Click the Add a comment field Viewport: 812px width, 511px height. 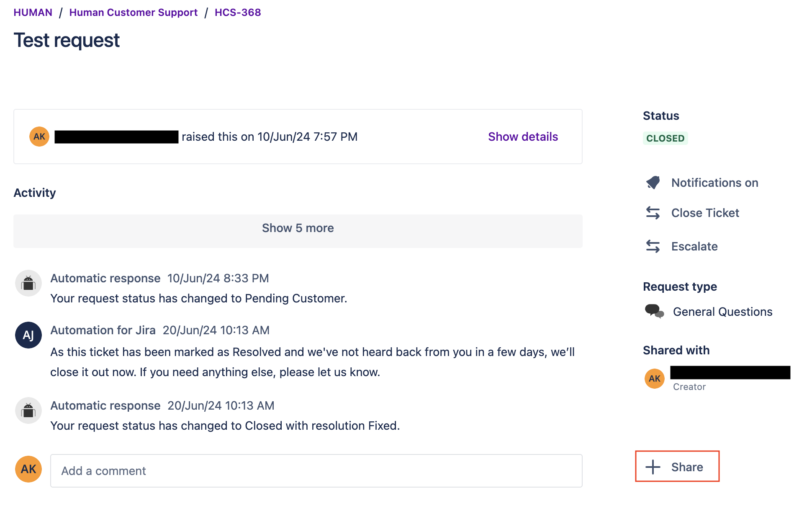(x=316, y=471)
